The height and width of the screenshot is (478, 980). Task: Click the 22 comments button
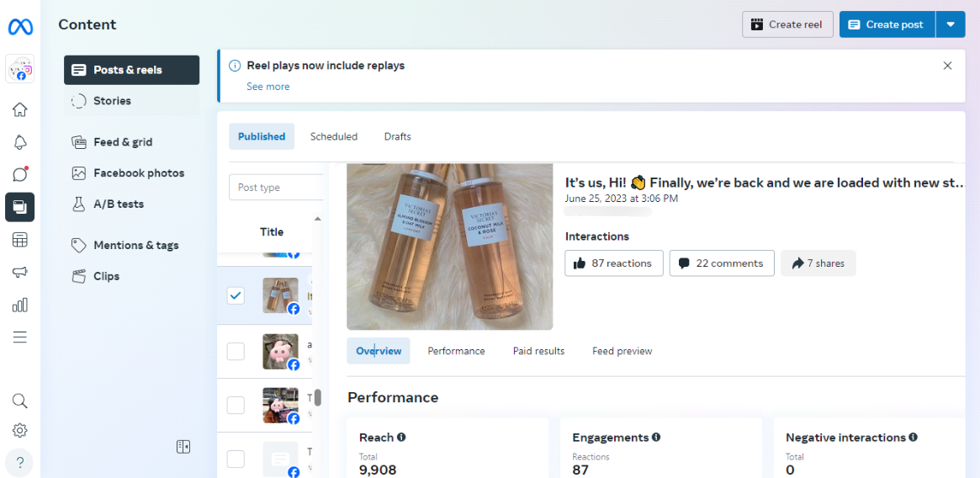pyautogui.click(x=722, y=263)
